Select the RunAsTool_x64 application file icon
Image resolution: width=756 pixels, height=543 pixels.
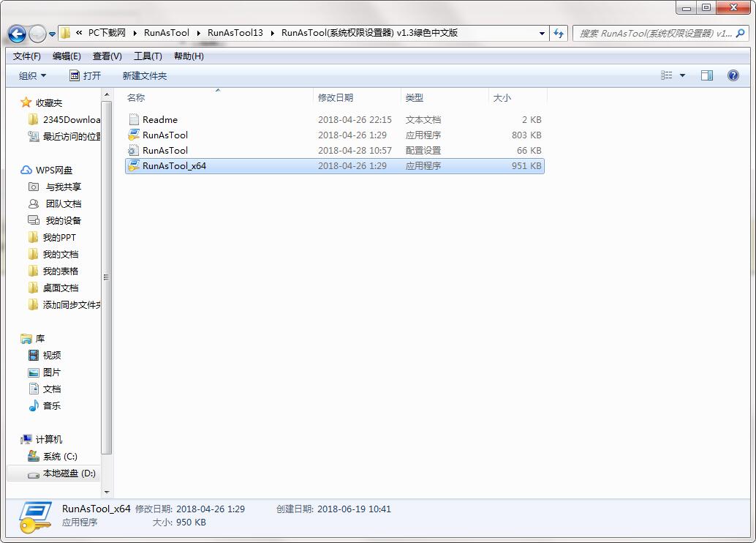tap(133, 166)
